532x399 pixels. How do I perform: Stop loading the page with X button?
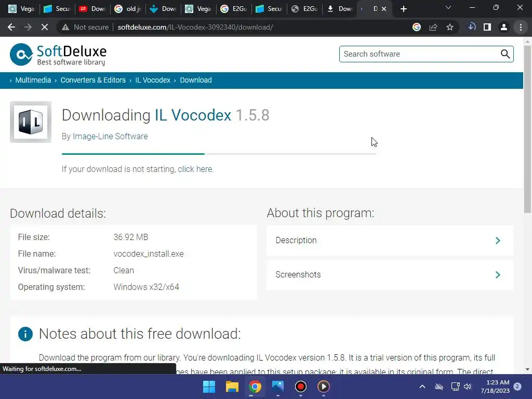click(x=45, y=27)
